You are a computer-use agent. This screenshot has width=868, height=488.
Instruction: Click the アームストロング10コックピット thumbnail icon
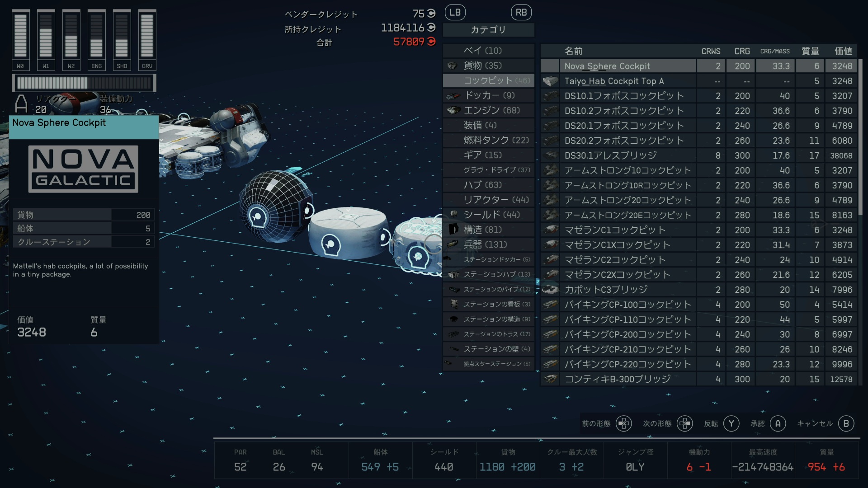tap(550, 170)
